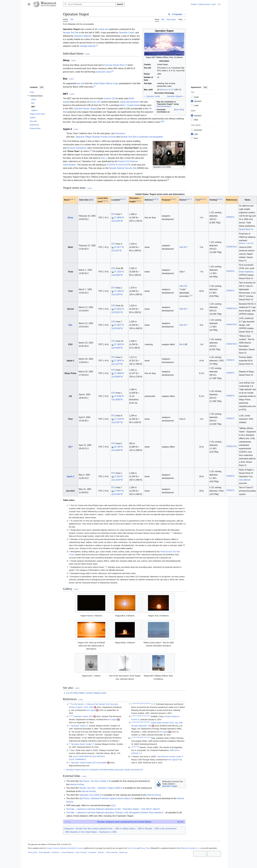This screenshot has height=868, width=257.
Task: Open the main menu hamburger icon
Action: 29,4
